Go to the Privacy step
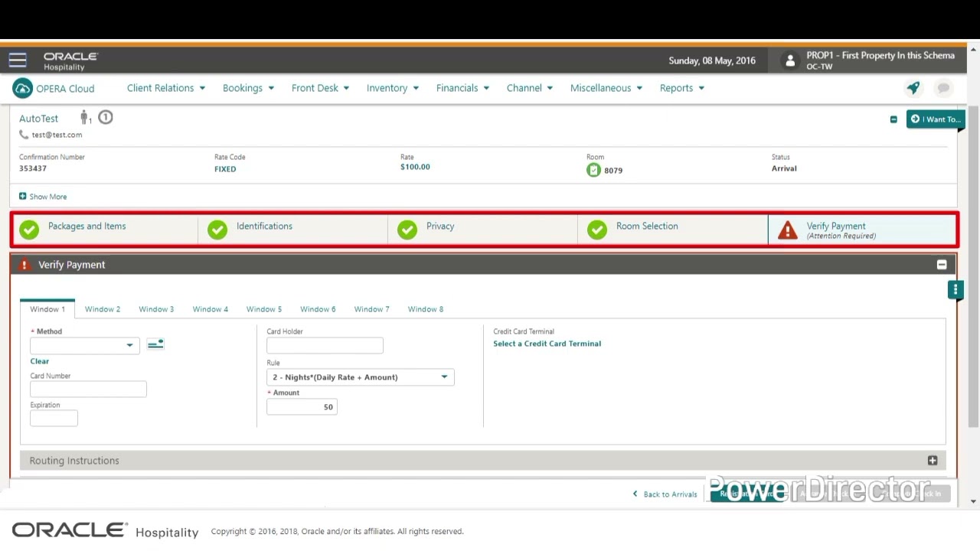 click(x=483, y=230)
